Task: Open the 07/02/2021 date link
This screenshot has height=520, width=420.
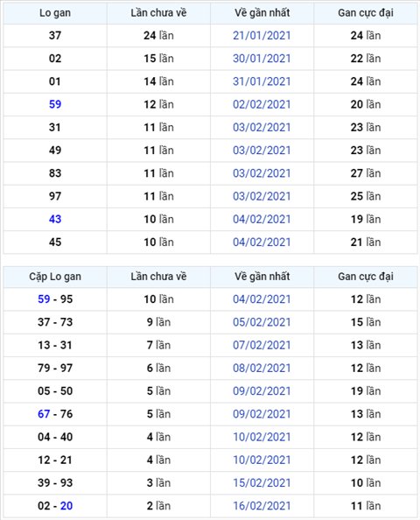Action: click(262, 345)
